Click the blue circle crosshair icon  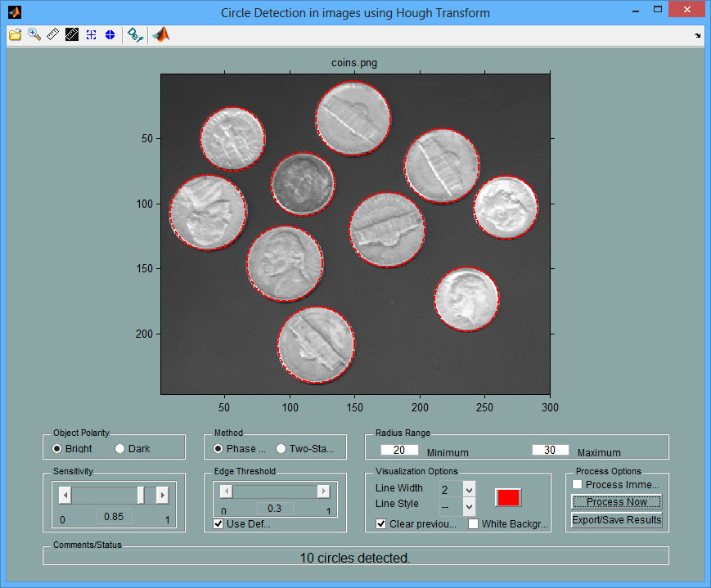110,35
